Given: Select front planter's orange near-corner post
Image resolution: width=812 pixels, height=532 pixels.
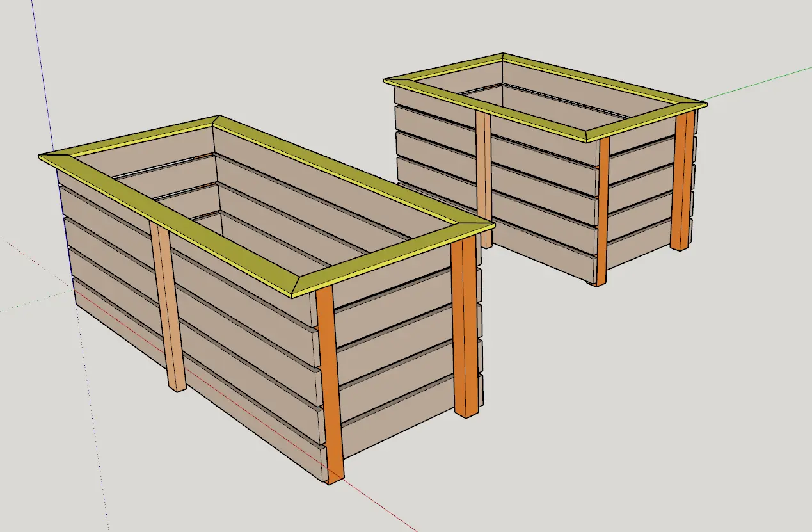Looking at the screenshot, I should 330,384.
